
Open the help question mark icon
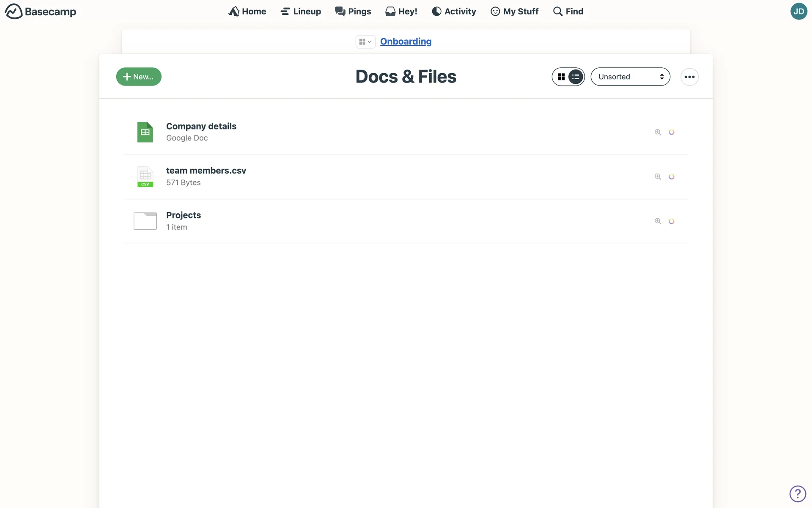tap(798, 493)
